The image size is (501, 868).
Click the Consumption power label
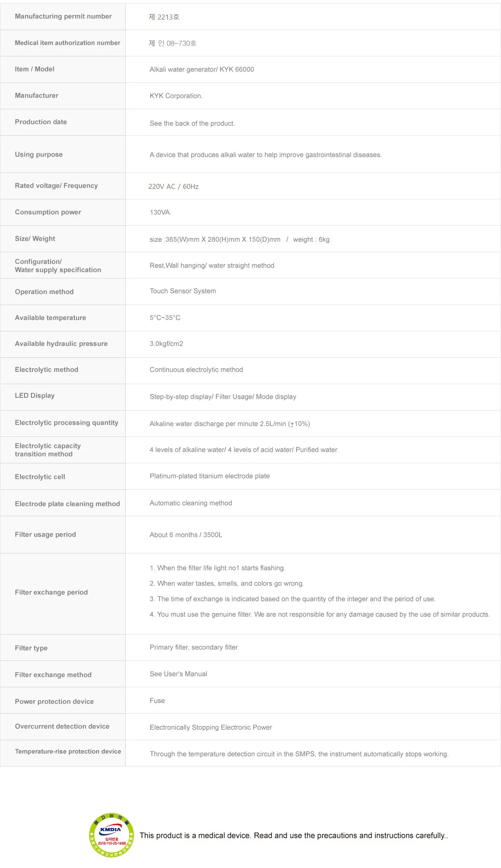click(x=48, y=212)
